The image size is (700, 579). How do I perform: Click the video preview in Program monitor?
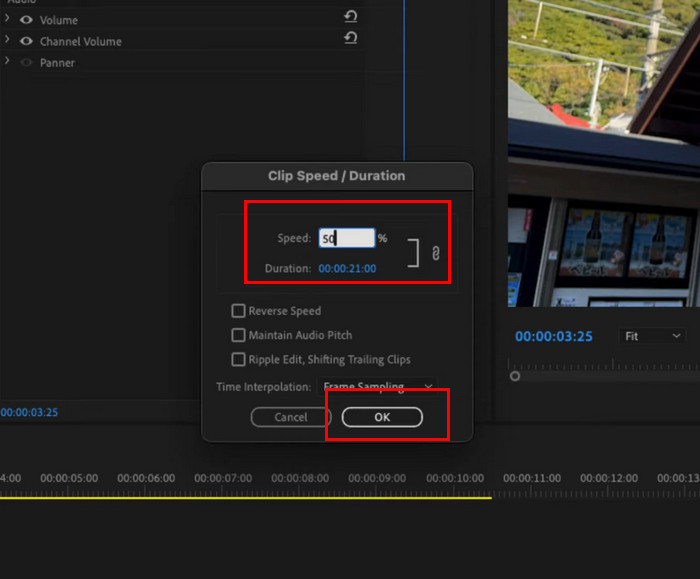[x=604, y=153]
